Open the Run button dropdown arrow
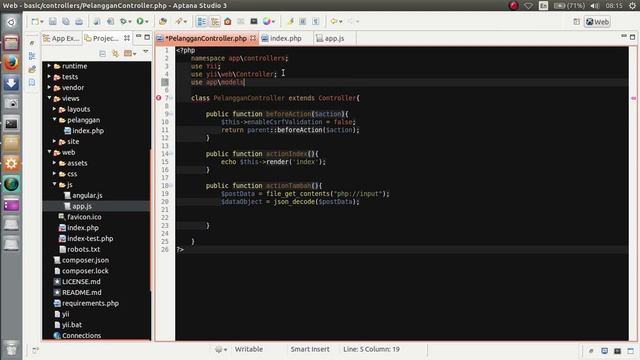The height and width of the screenshot is (360, 640). point(147,22)
